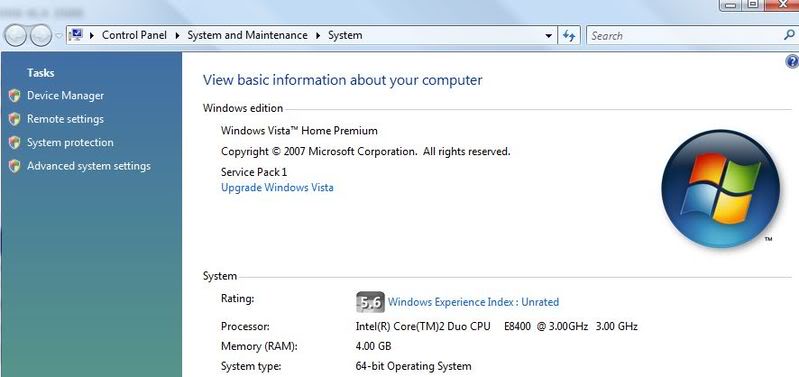
Task: Click the Processor: label
Action: coord(245,326)
